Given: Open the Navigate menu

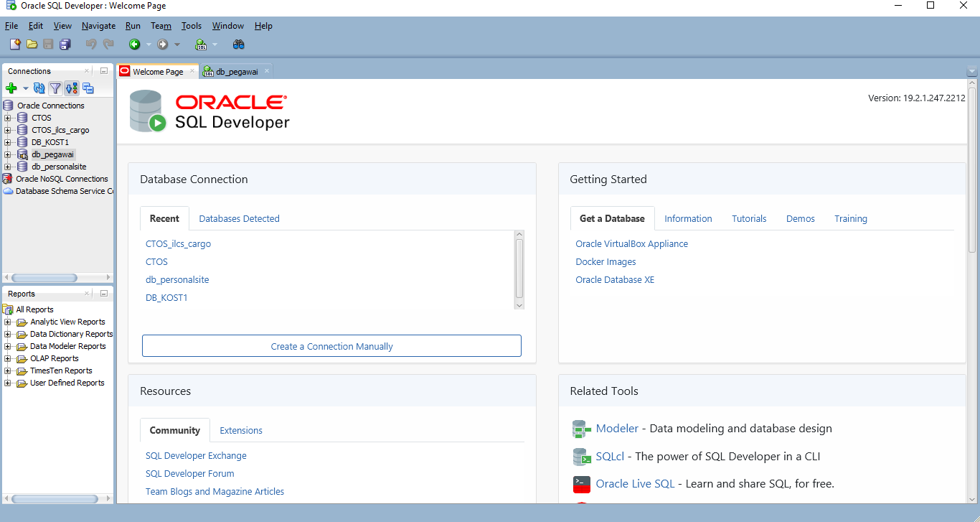Looking at the screenshot, I should [x=98, y=26].
